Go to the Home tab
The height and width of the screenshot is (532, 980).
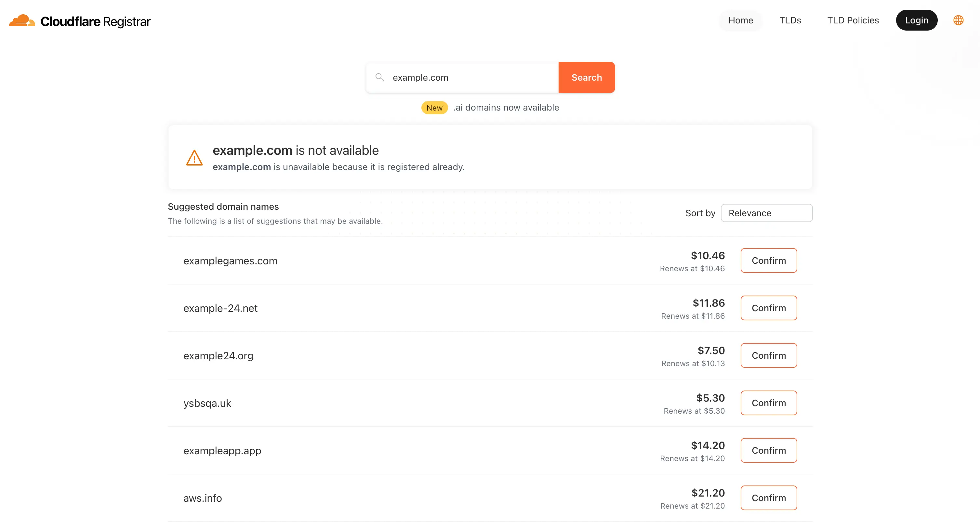pos(740,20)
